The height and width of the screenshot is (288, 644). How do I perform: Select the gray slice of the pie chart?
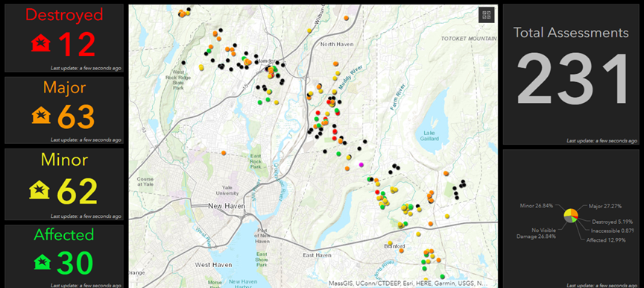pos(568,219)
